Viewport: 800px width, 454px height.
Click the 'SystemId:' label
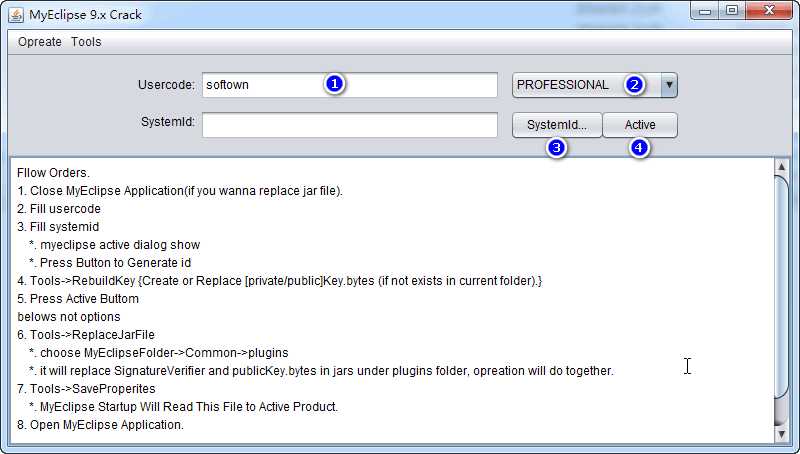[x=168, y=122]
